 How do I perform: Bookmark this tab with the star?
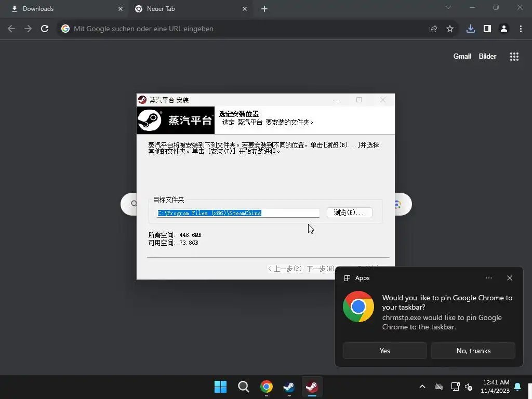coord(450,29)
